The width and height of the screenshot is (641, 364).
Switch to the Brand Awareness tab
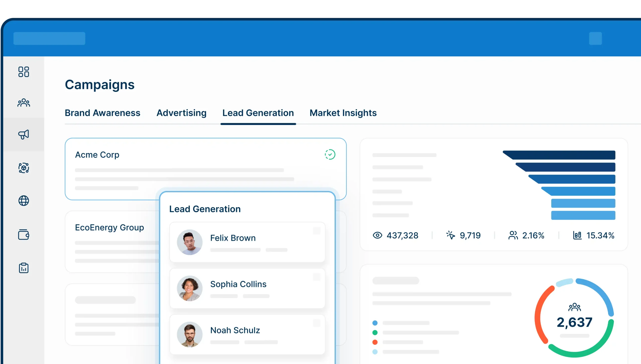102,113
